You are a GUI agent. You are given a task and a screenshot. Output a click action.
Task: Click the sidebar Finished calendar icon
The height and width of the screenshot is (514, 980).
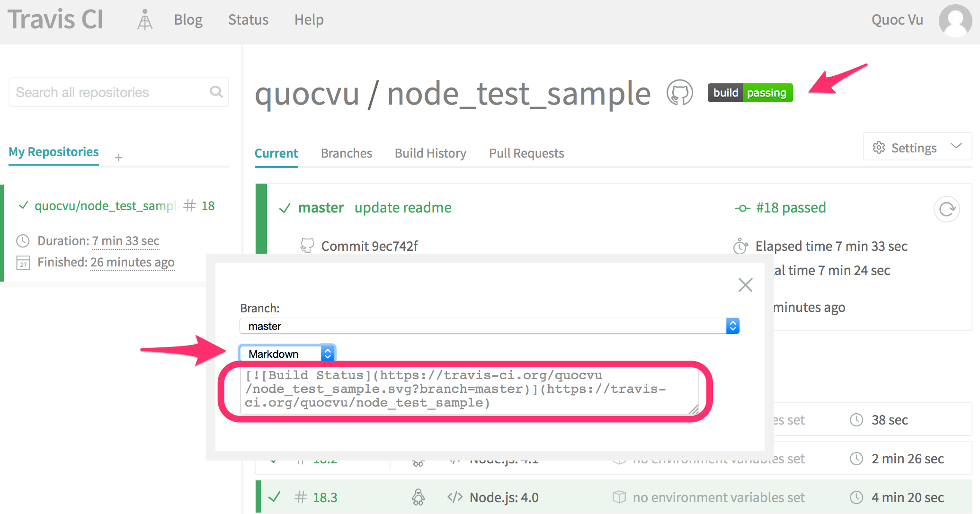point(23,262)
